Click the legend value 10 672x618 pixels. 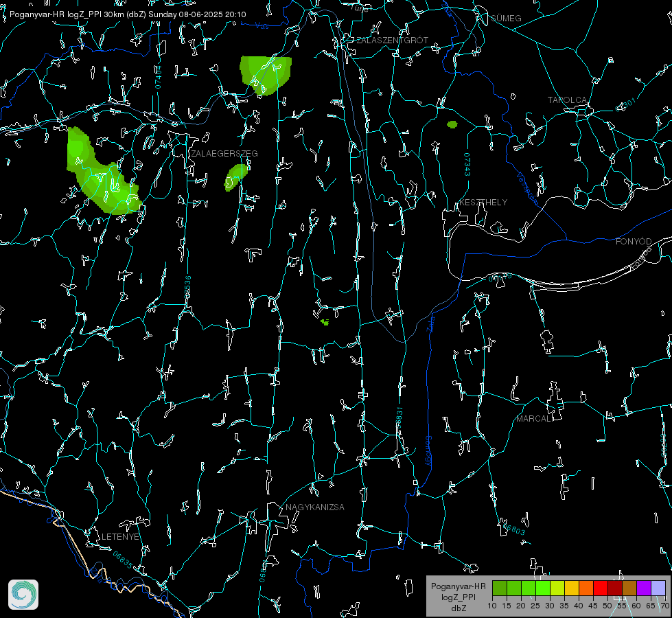point(492,606)
